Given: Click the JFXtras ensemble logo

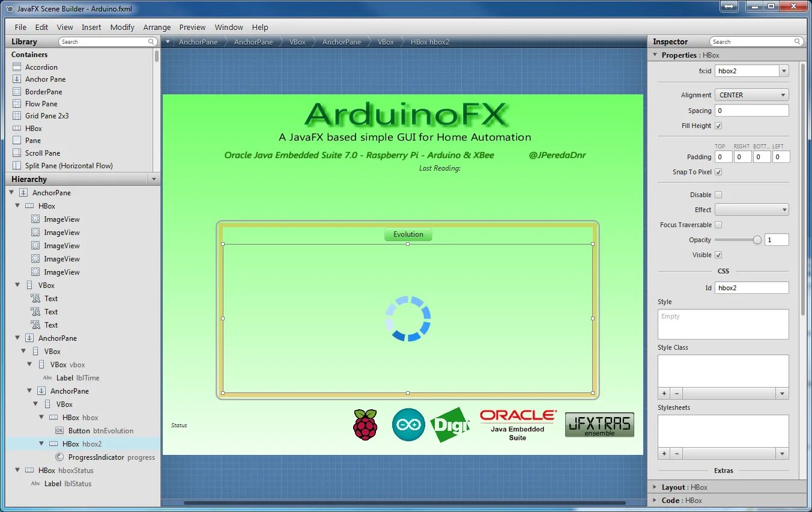Looking at the screenshot, I should point(599,425).
